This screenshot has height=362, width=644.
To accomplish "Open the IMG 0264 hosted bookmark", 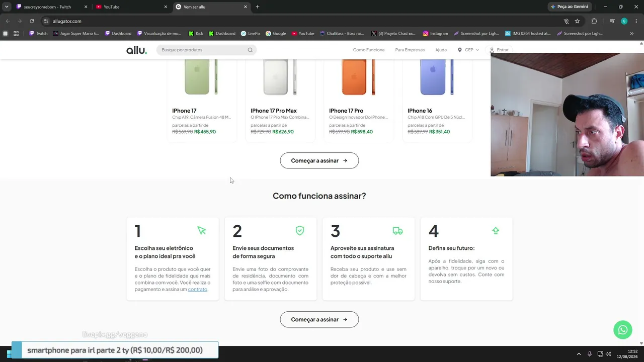I will pyautogui.click(x=528, y=34).
